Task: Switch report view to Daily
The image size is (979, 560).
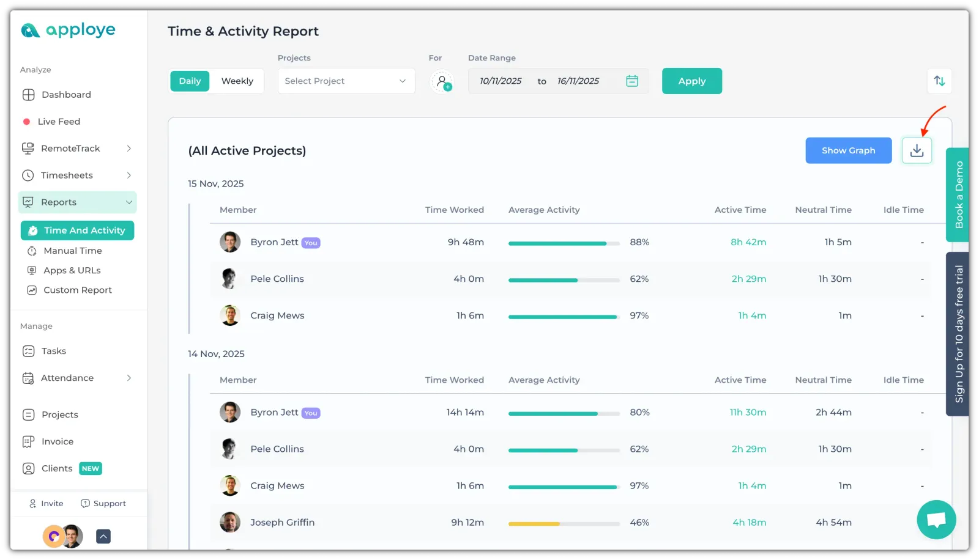Action: 190,81
